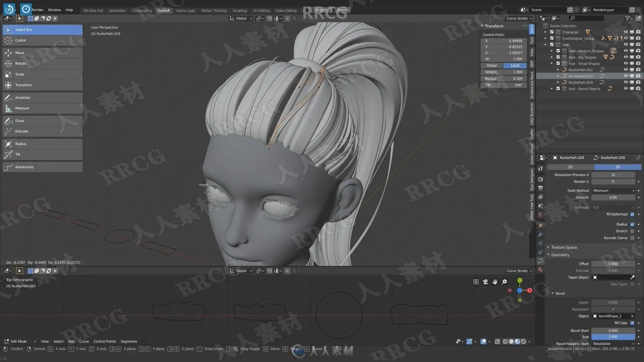
Task: Set transform coordinates to Global
Action: pos(492,65)
